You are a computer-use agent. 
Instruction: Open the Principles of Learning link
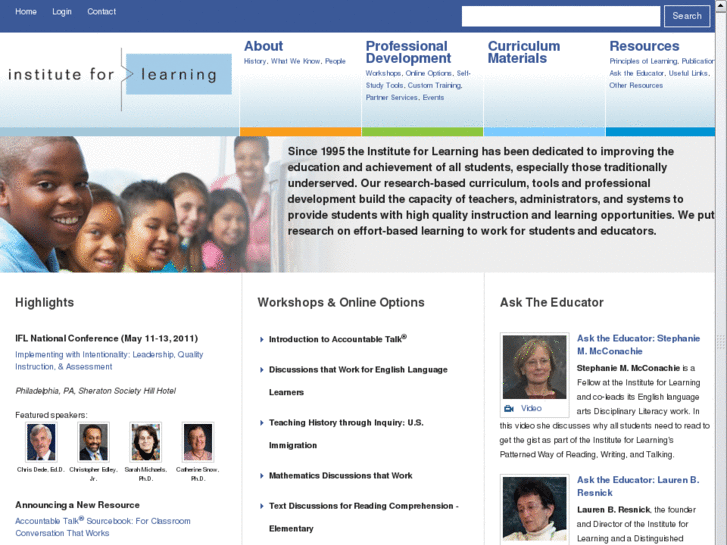click(643, 61)
